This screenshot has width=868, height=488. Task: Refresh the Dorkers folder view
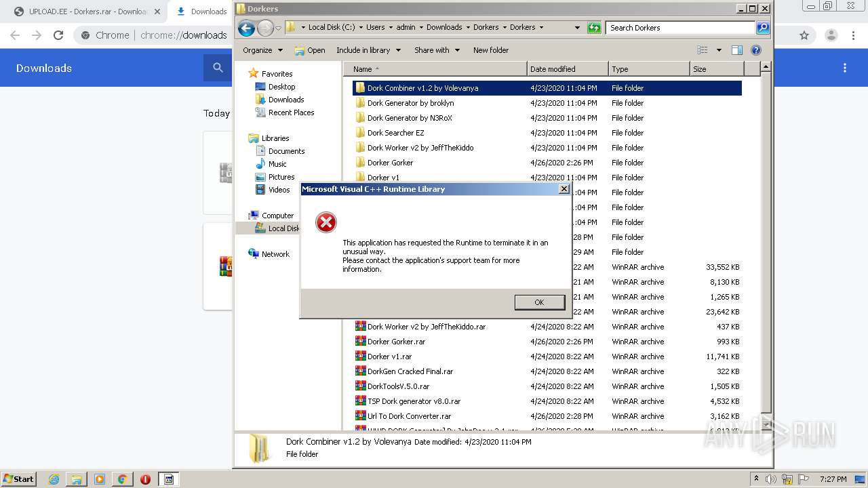[x=594, y=28]
